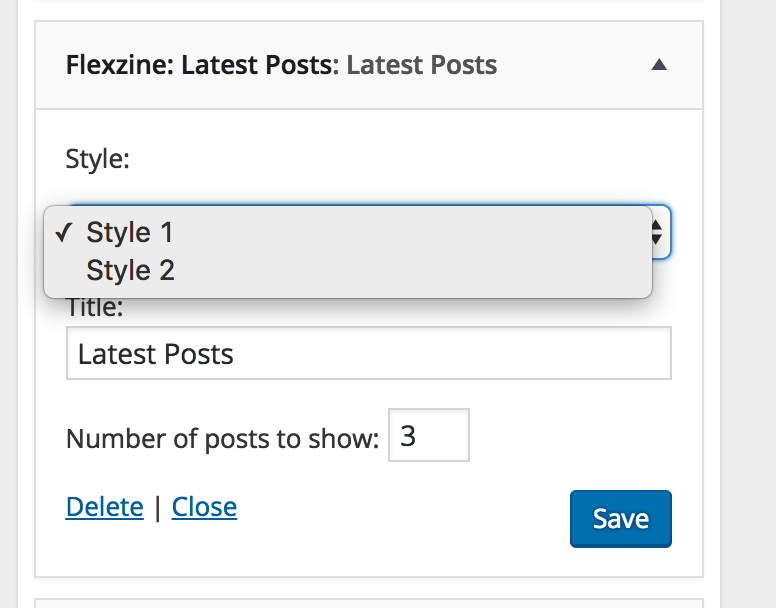Image resolution: width=776 pixels, height=608 pixels.
Task: Click the Title: label
Action: (x=95, y=308)
